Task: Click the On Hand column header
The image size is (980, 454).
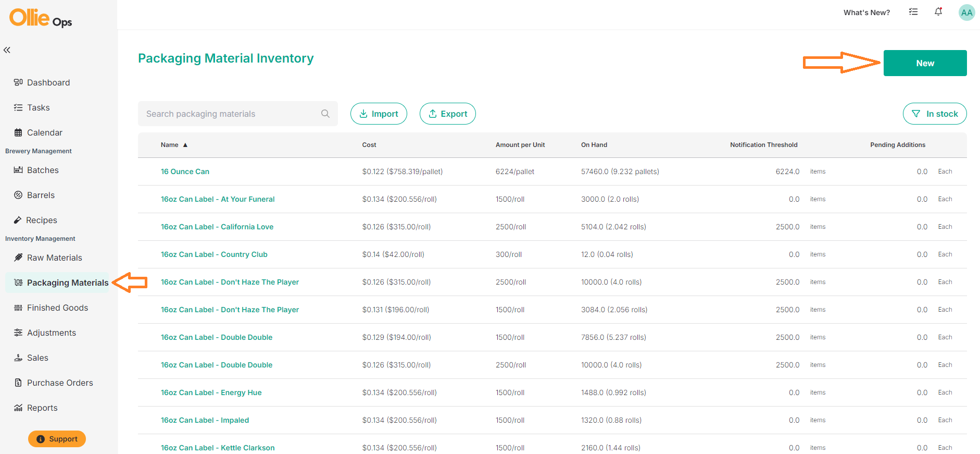Action: (x=594, y=145)
